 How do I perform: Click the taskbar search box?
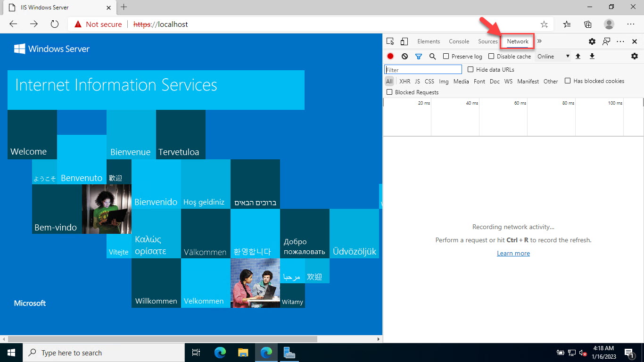104,353
